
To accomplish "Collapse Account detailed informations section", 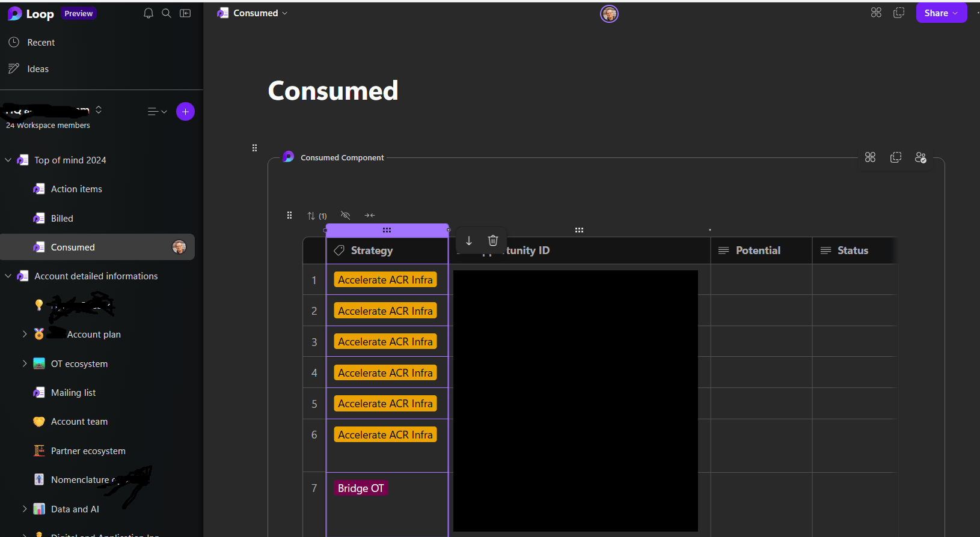I will 8,276.
